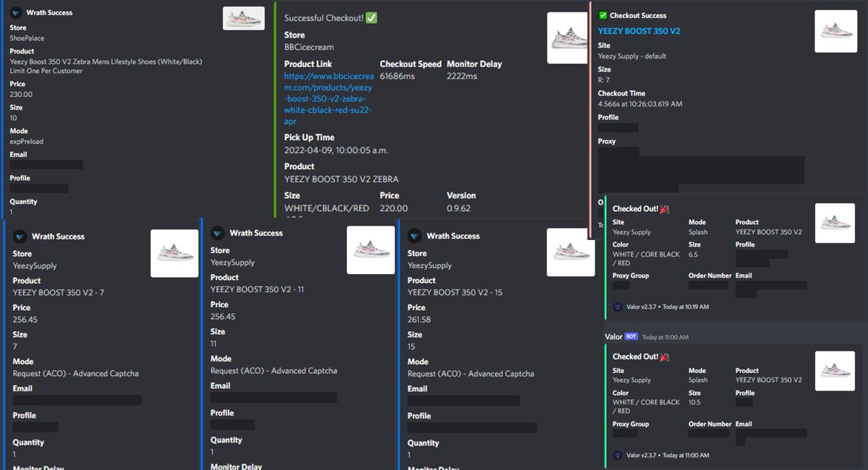Open the blue YEEZY BOOST 350 V2 title link
868x470 pixels.
point(639,31)
